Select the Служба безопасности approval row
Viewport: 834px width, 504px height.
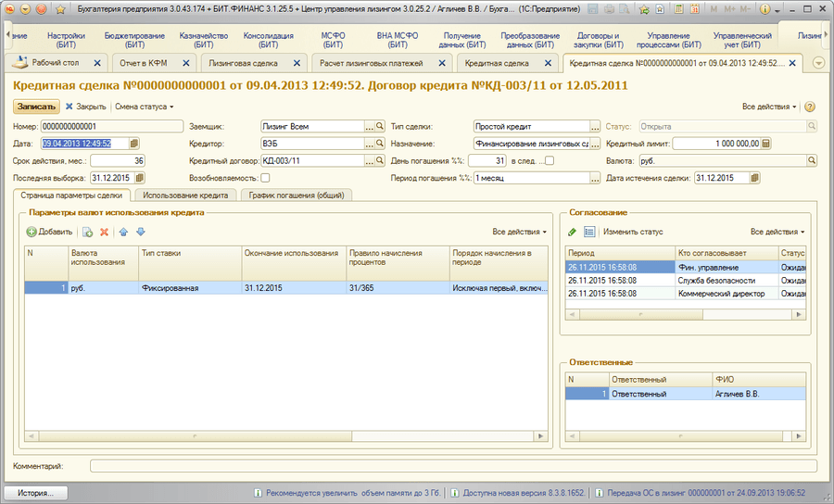click(686, 280)
